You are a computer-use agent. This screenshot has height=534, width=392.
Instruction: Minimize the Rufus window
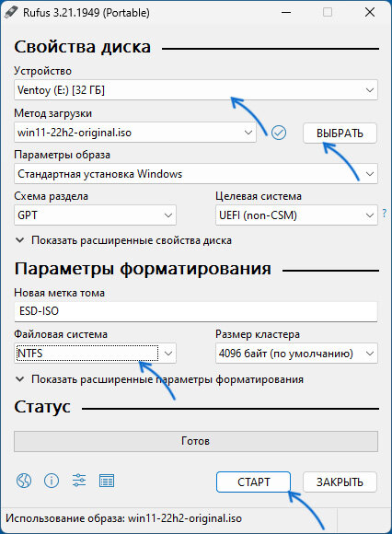[x=286, y=12]
